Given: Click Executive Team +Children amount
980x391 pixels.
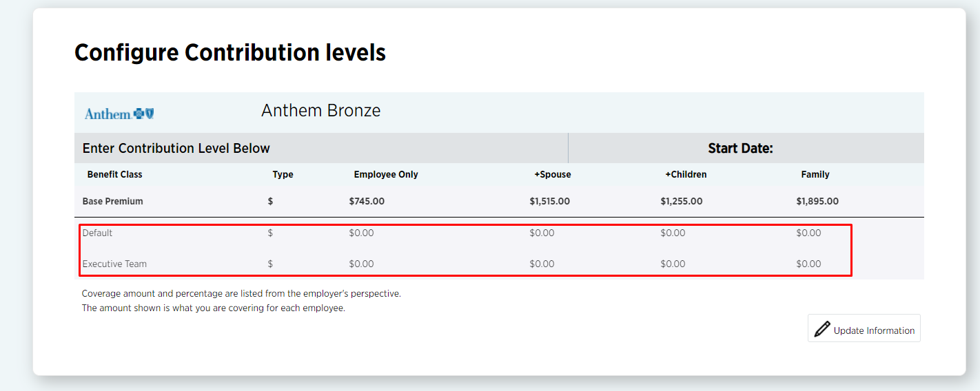Looking at the screenshot, I should pyautogui.click(x=673, y=264).
